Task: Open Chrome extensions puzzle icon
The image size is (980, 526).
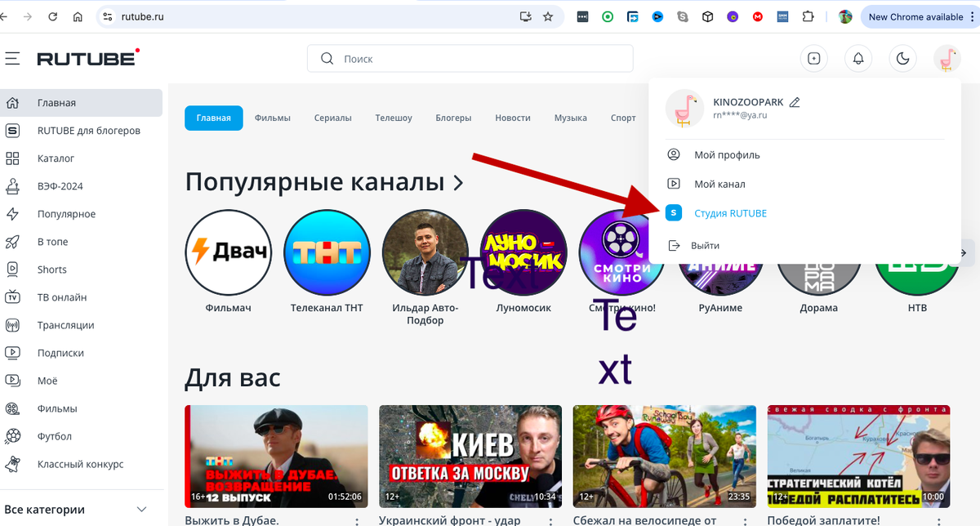Action: 808,16
